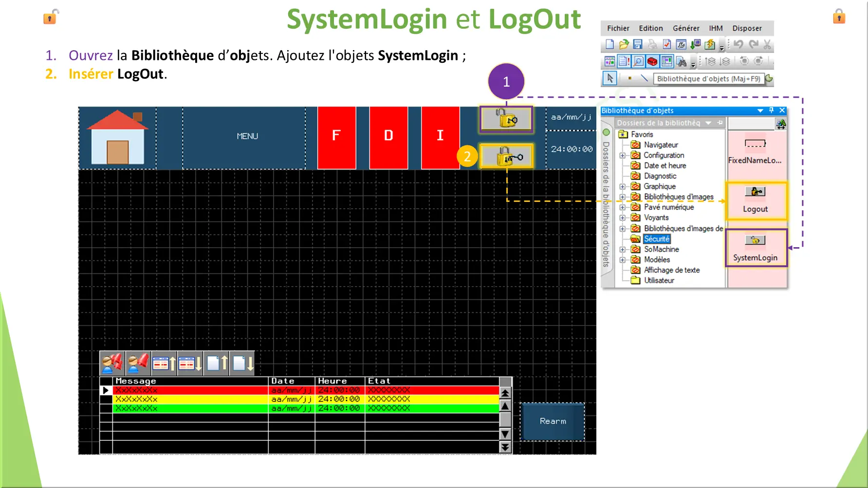Click the Open project folder icon
The height and width of the screenshot is (488, 868).
point(624,45)
